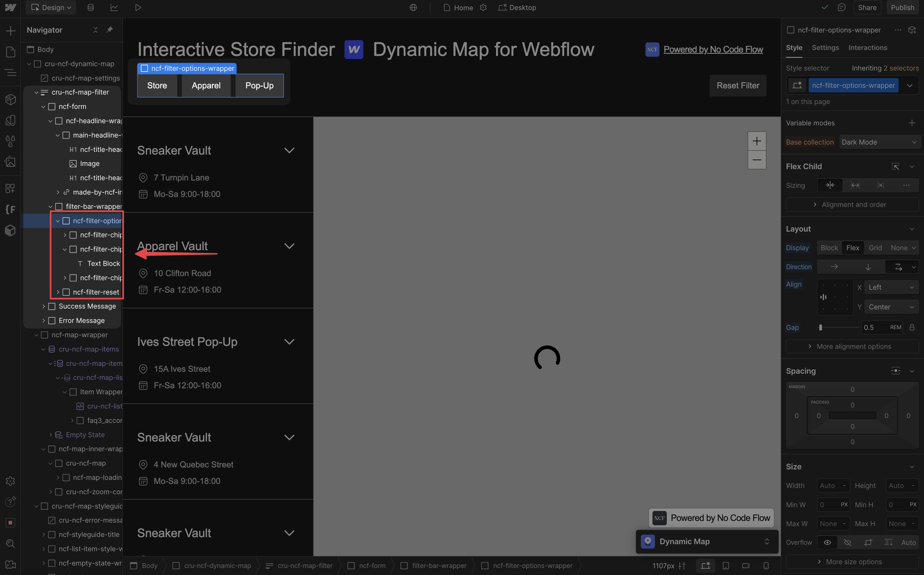
Task: Open the search magnifier icon in left sidebar
Action: click(x=10, y=543)
